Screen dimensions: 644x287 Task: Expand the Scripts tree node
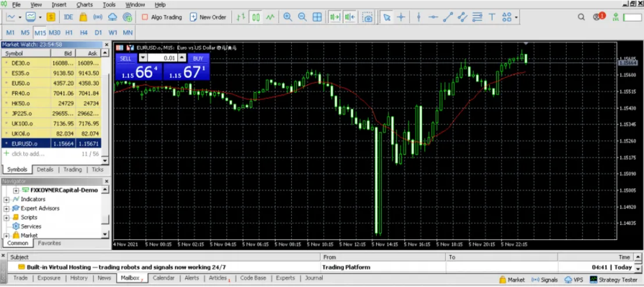coord(6,218)
